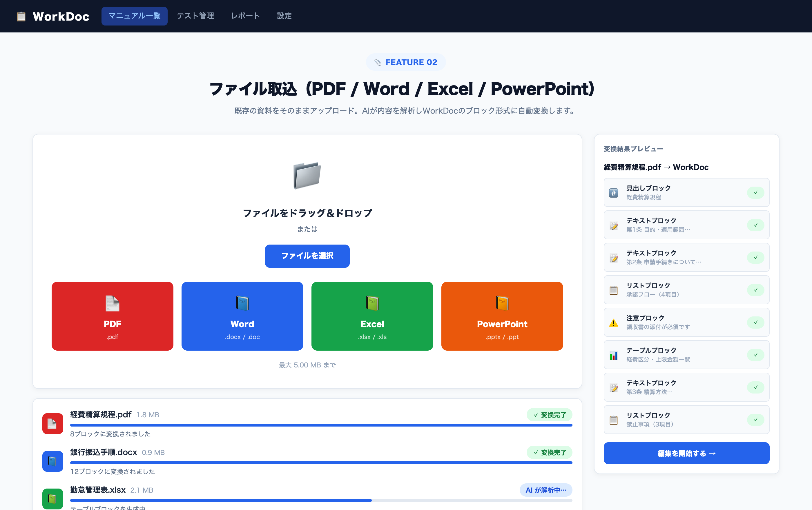
Task: Click the blue file icon for 銀行振込手順.docx
Action: pyautogui.click(x=52, y=461)
